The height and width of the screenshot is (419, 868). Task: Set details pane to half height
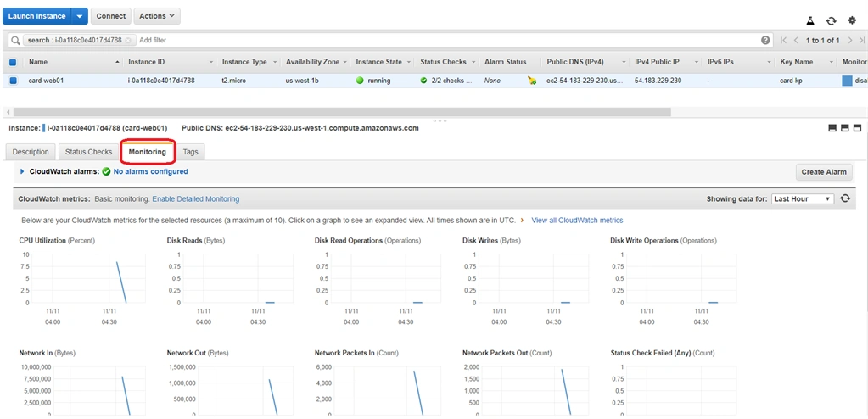tap(845, 128)
